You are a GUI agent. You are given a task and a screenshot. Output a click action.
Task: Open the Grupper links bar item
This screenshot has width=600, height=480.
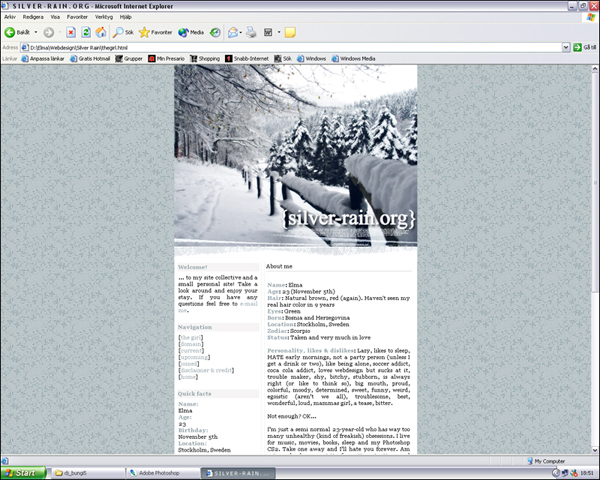(x=129, y=59)
